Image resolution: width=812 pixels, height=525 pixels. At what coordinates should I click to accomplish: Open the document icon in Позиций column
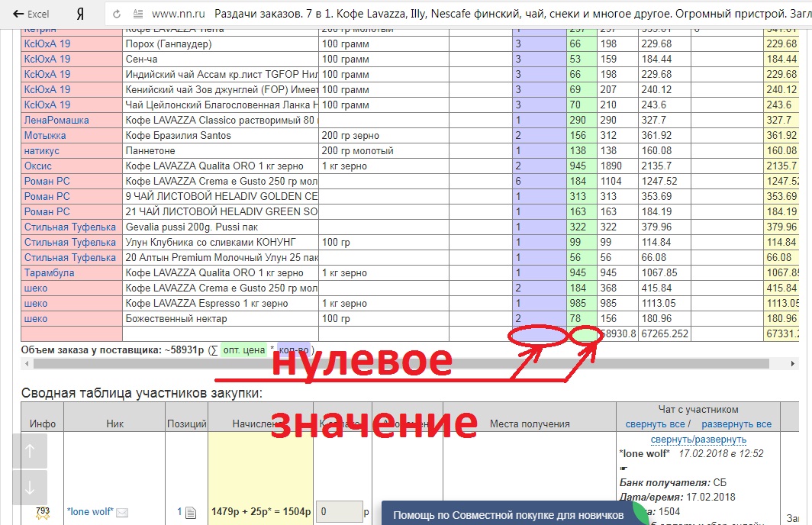(x=191, y=513)
